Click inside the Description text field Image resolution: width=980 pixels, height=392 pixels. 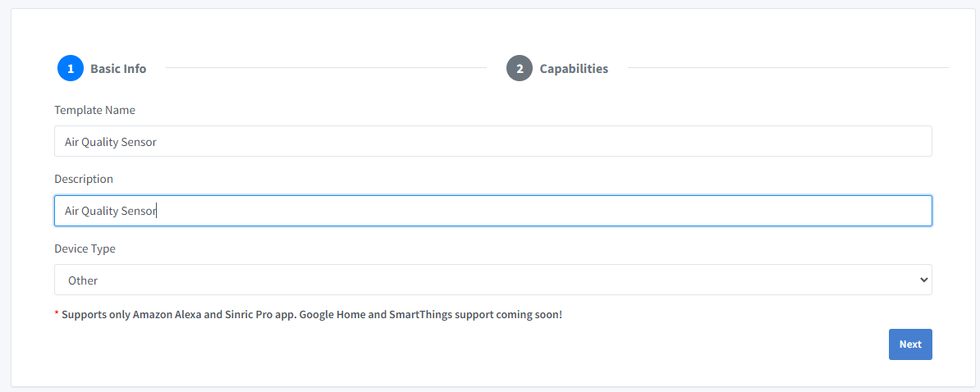tap(492, 211)
